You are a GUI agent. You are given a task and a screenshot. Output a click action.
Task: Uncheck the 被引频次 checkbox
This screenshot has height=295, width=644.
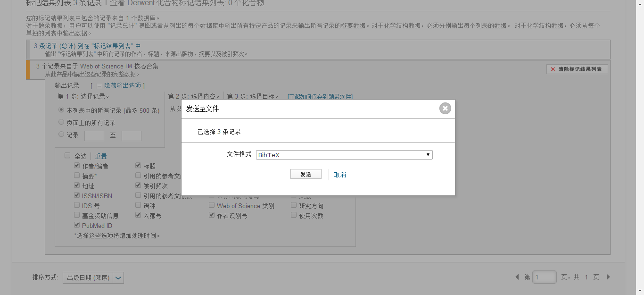138,185
